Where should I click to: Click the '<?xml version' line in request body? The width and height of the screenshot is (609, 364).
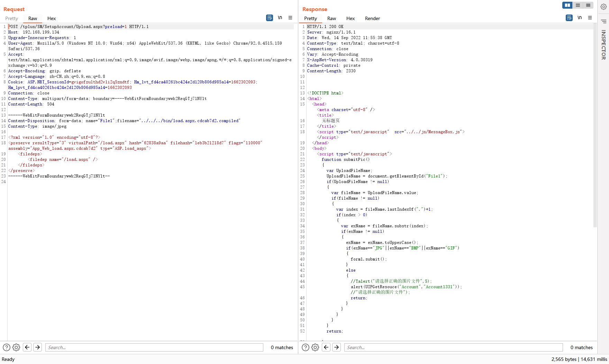tap(54, 137)
